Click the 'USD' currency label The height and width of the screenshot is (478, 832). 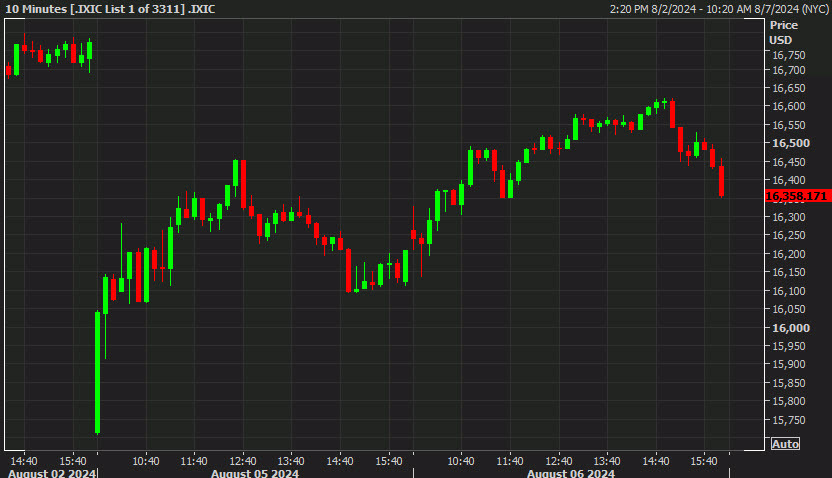[x=781, y=40]
